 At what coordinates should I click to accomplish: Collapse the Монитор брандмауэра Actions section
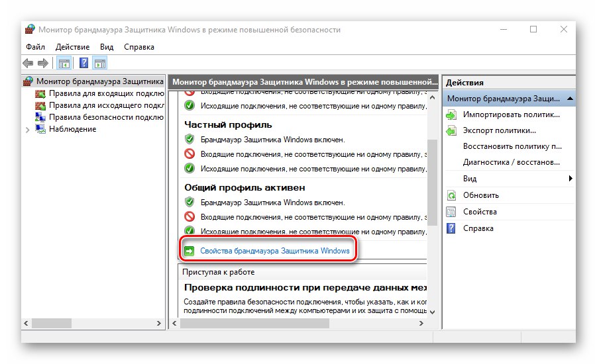[x=570, y=99]
